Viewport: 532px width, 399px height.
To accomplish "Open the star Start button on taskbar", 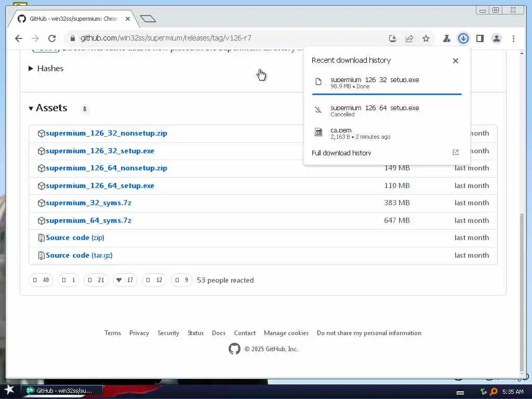I will (x=9, y=390).
